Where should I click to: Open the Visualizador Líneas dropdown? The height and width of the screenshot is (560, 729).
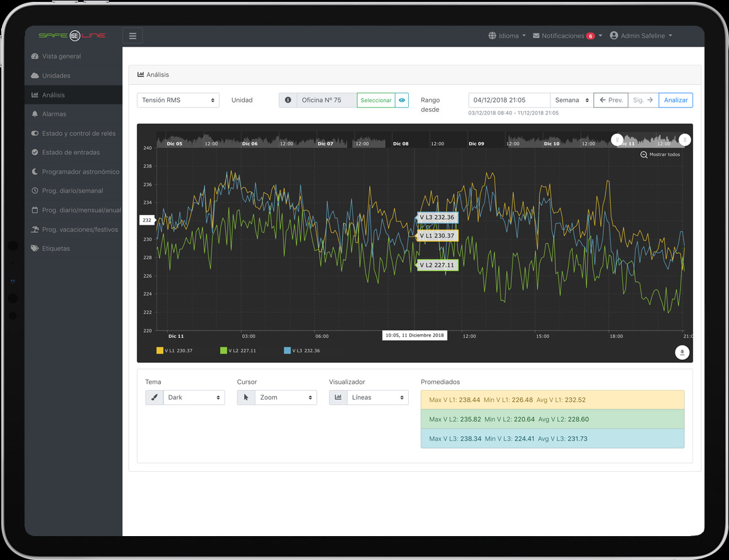pos(377,398)
